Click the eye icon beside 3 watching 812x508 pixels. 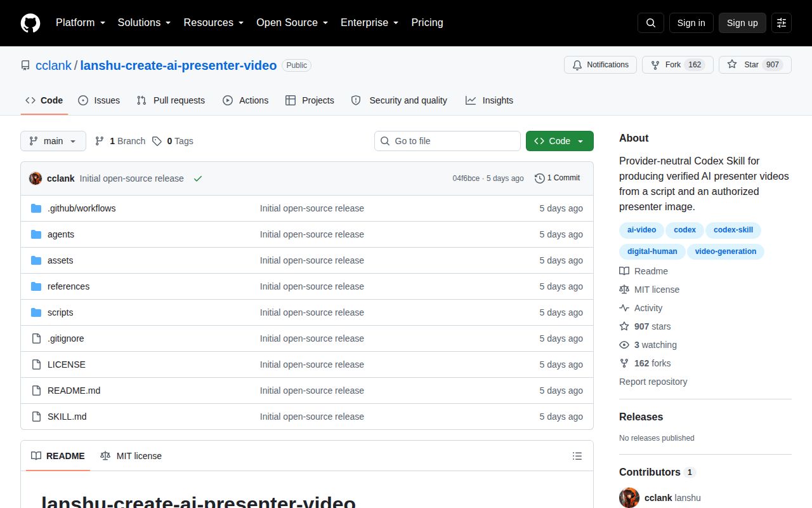pyautogui.click(x=624, y=345)
